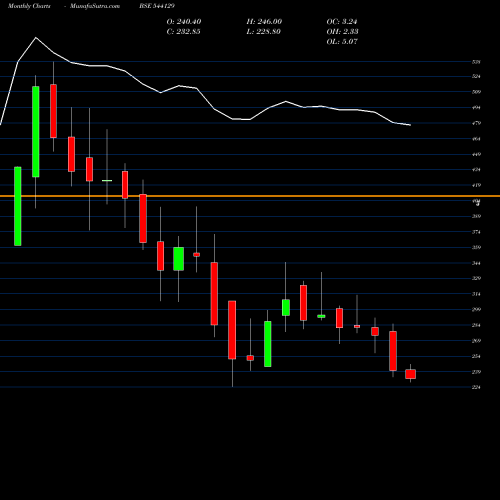Click the 284 price axis label

tap(476, 325)
